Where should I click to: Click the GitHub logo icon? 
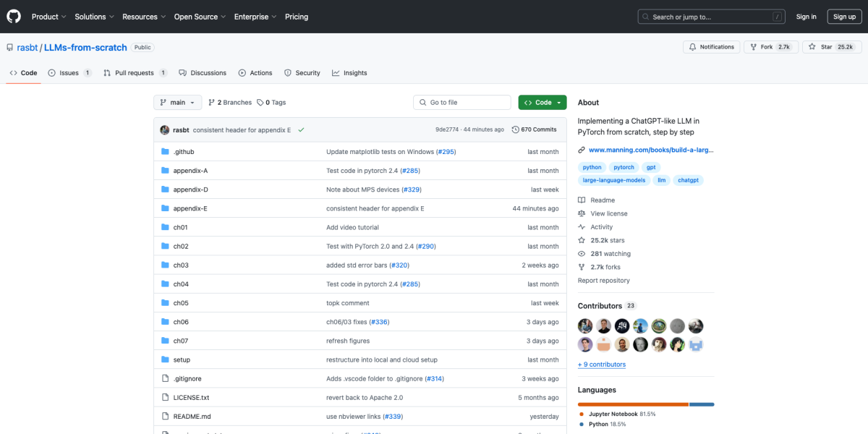pos(14,16)
